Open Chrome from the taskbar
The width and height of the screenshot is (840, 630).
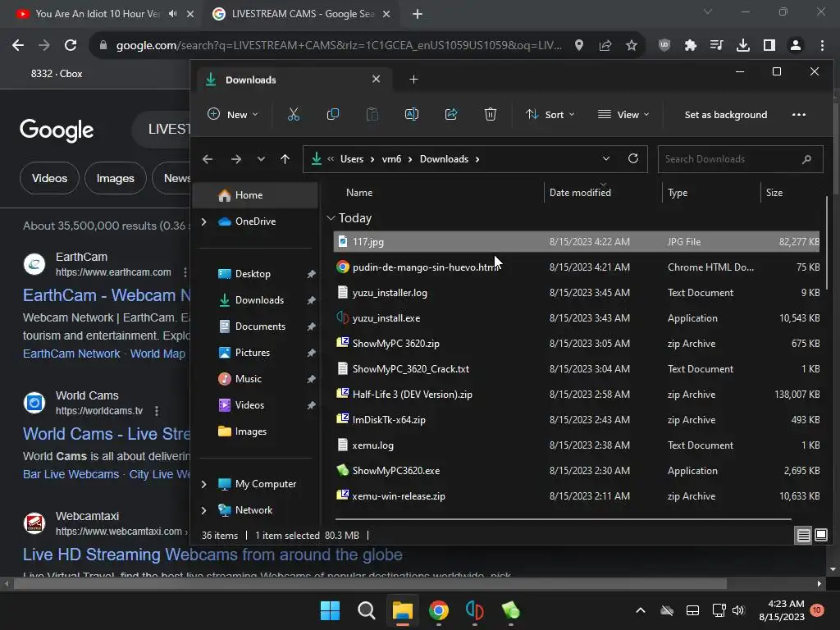click(x=438, y=610)
